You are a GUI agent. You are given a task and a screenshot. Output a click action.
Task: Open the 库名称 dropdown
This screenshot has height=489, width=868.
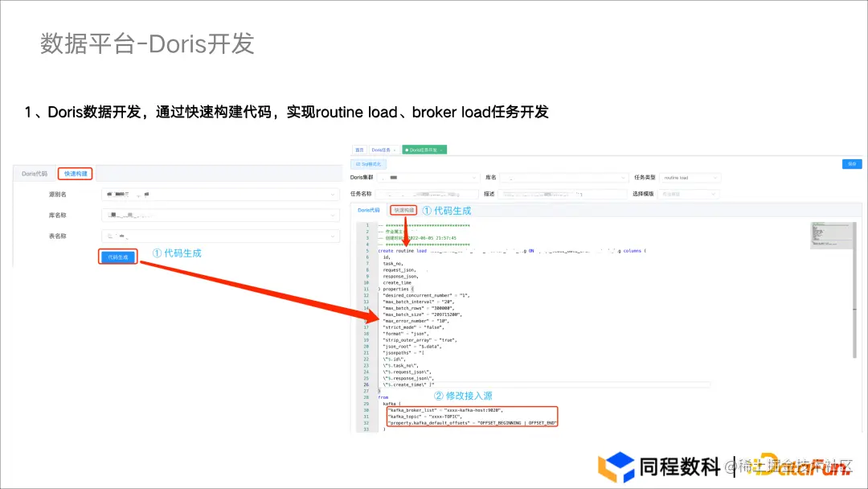(220, 215)
